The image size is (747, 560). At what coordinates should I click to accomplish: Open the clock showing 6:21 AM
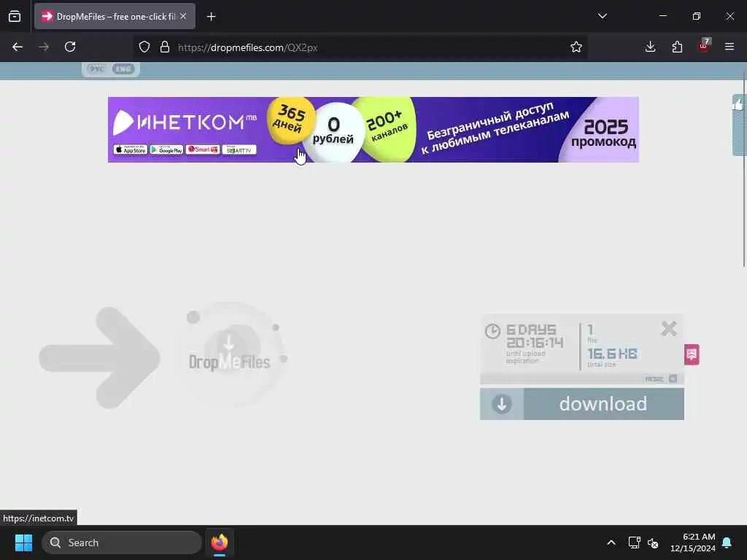pos(693,542)
